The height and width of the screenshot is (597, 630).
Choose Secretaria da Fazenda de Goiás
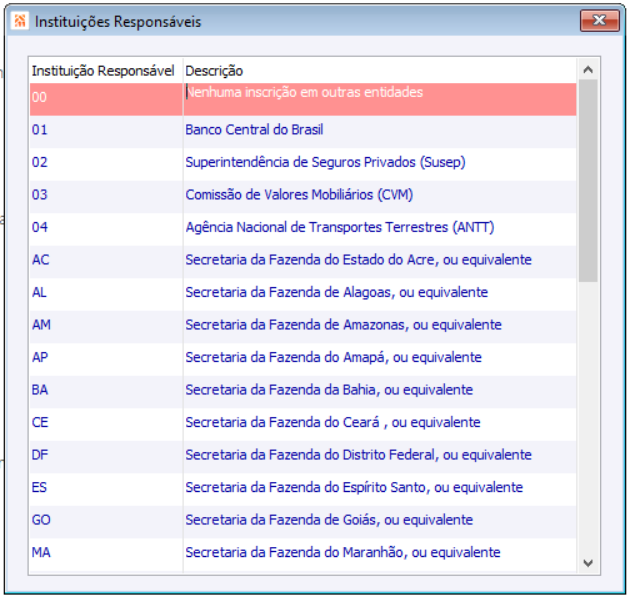(x=380, y=521)
